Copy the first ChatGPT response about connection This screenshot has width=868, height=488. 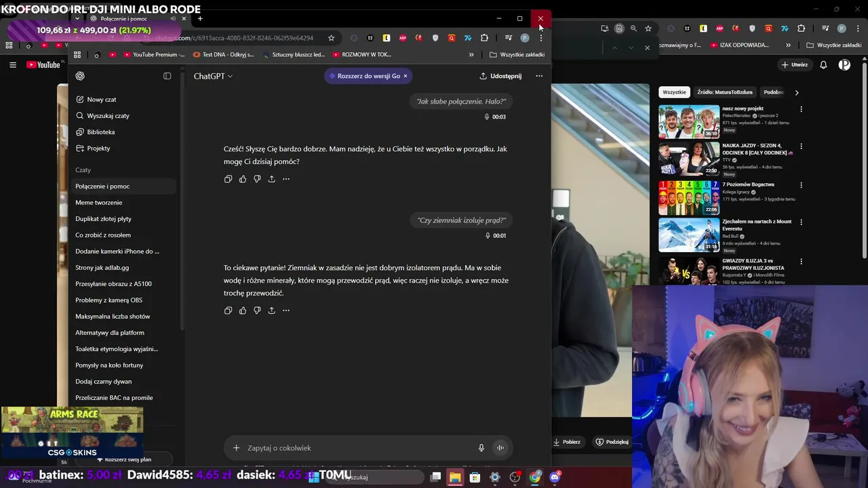[228, 179]
